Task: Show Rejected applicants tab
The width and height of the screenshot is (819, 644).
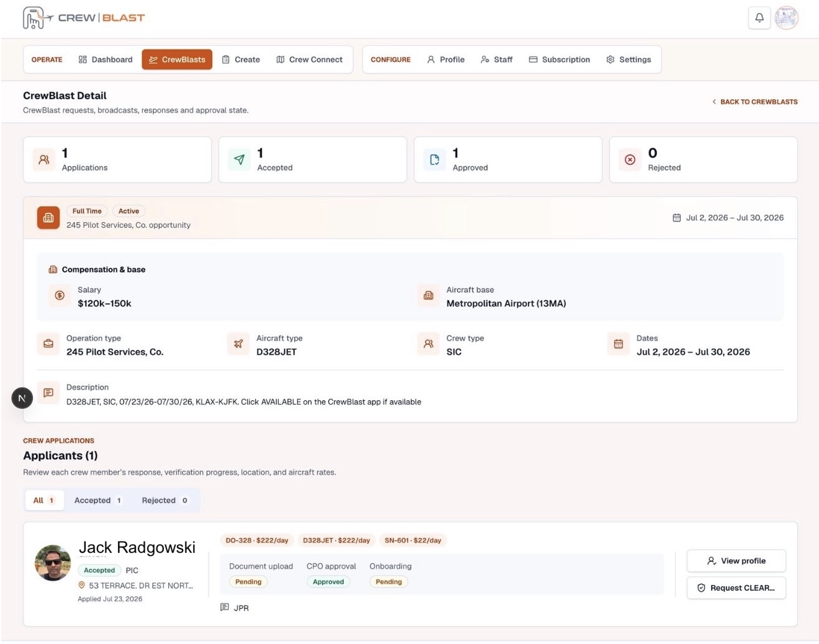Action: 164,500
